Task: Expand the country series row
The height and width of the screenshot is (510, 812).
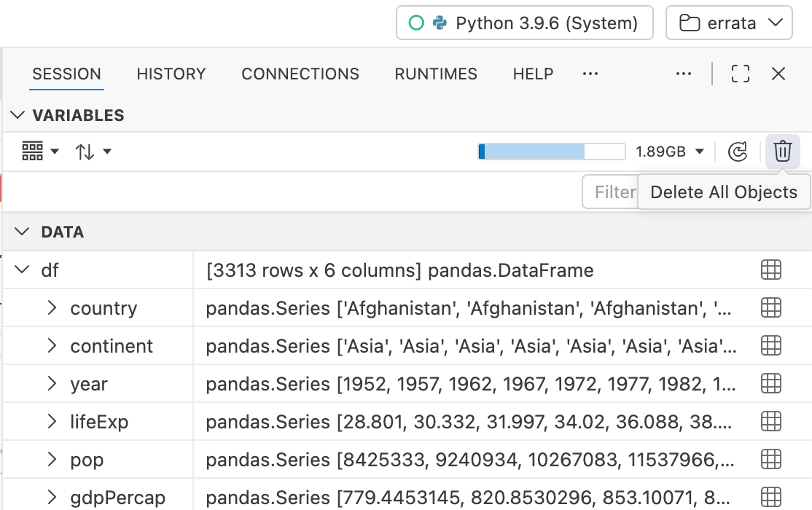Action: coord(51,307)
